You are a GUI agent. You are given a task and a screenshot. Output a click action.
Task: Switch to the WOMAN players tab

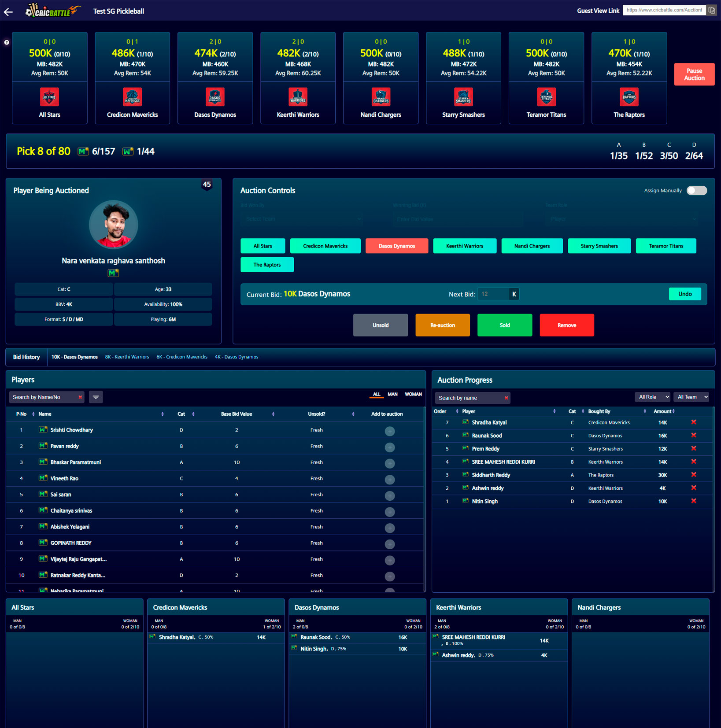click(413, 394)
